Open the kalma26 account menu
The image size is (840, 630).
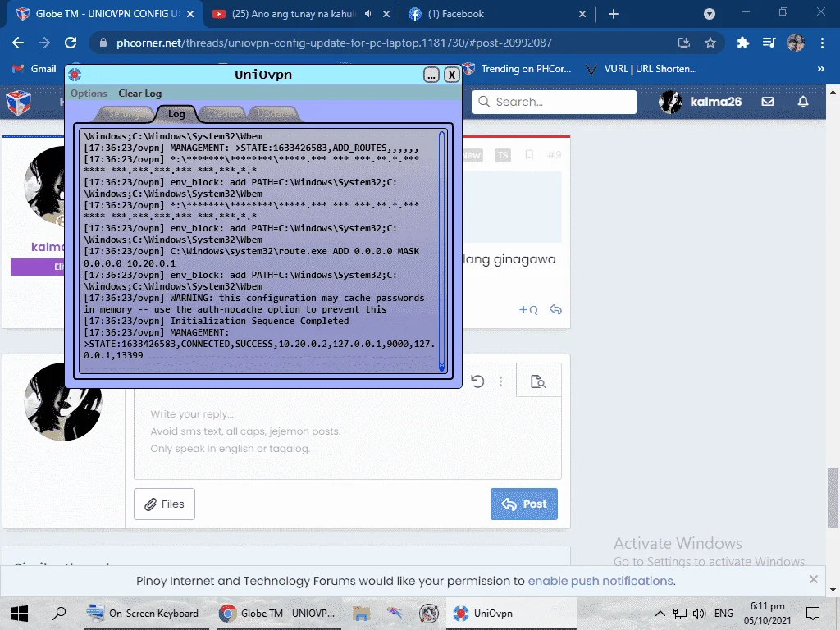pyautogui.click(x=701, y=102)
